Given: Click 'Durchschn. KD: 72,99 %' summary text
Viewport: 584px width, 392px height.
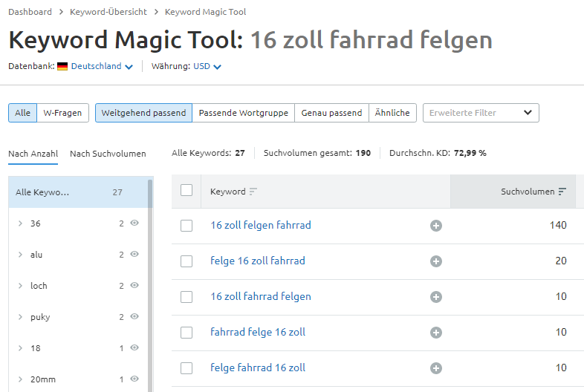Looking at the screenshot, I should [x=438, y=153].
